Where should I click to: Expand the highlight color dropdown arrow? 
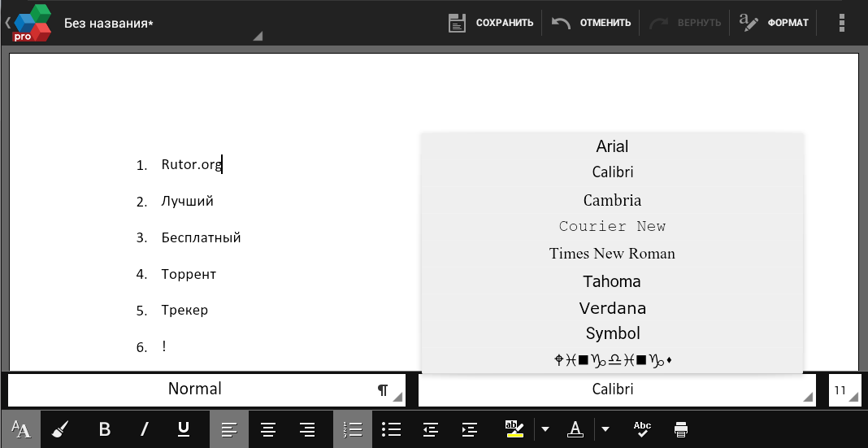(x=545, y=429)
